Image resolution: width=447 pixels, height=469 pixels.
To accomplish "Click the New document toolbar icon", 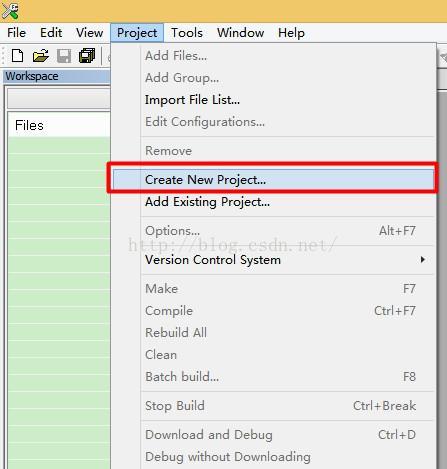I will [x=17, y=56].
